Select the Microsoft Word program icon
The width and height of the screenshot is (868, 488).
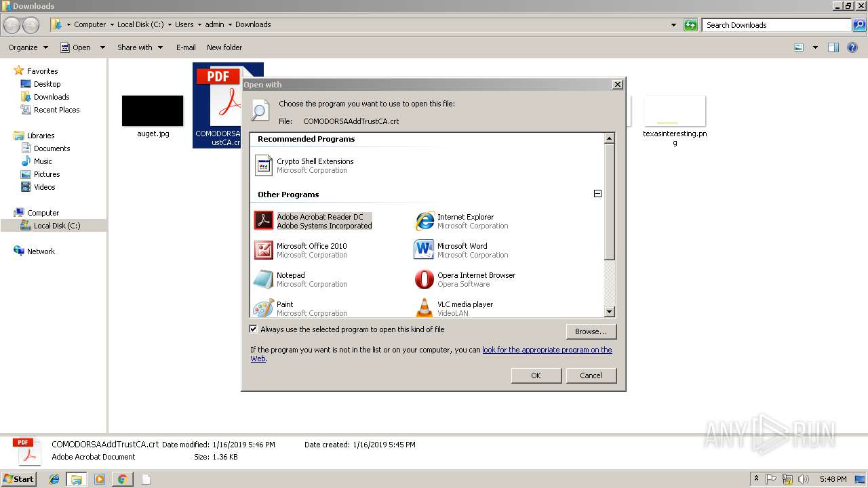tap(425, 250)
